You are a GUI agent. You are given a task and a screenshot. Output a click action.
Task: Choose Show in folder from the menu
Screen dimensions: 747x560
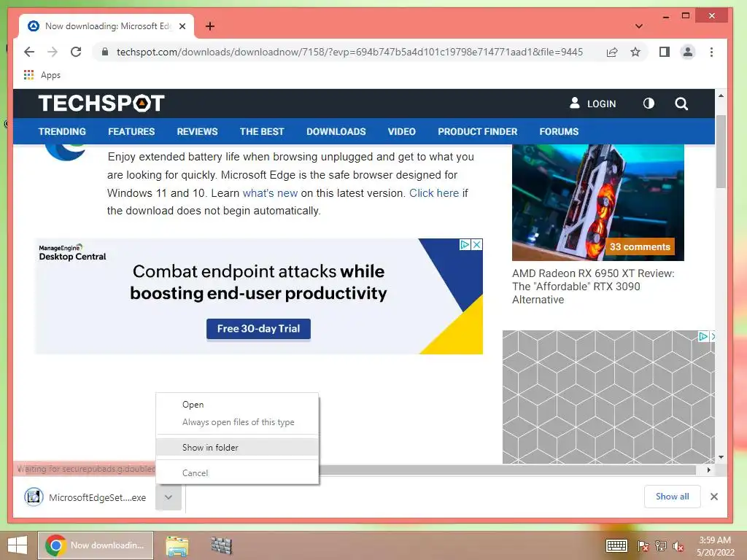coord(237,447)
